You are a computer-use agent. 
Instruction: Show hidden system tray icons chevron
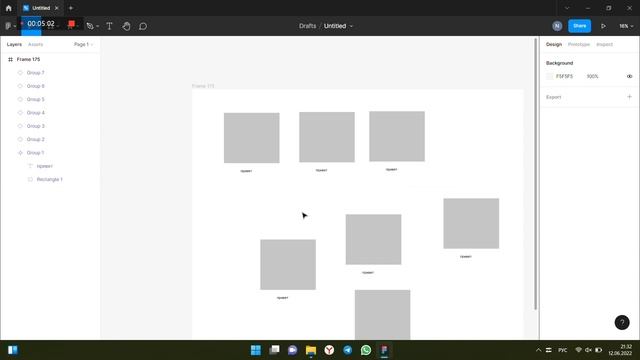point(538,350)
